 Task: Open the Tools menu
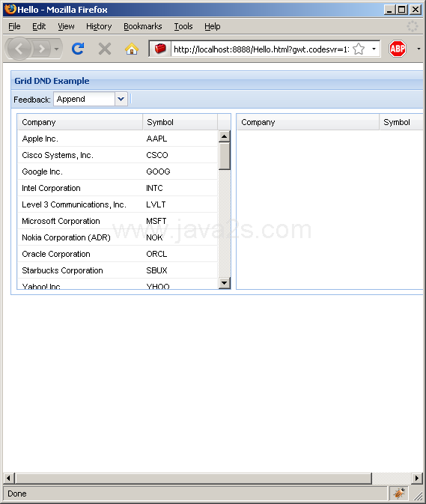(x=183, y=26)
